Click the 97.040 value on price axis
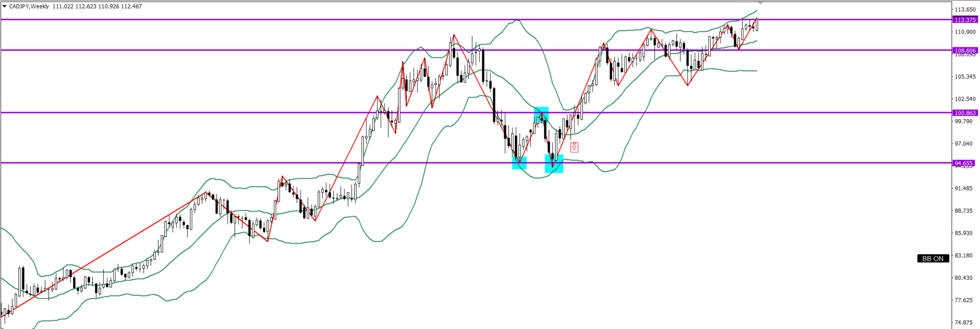 [965, 144]
